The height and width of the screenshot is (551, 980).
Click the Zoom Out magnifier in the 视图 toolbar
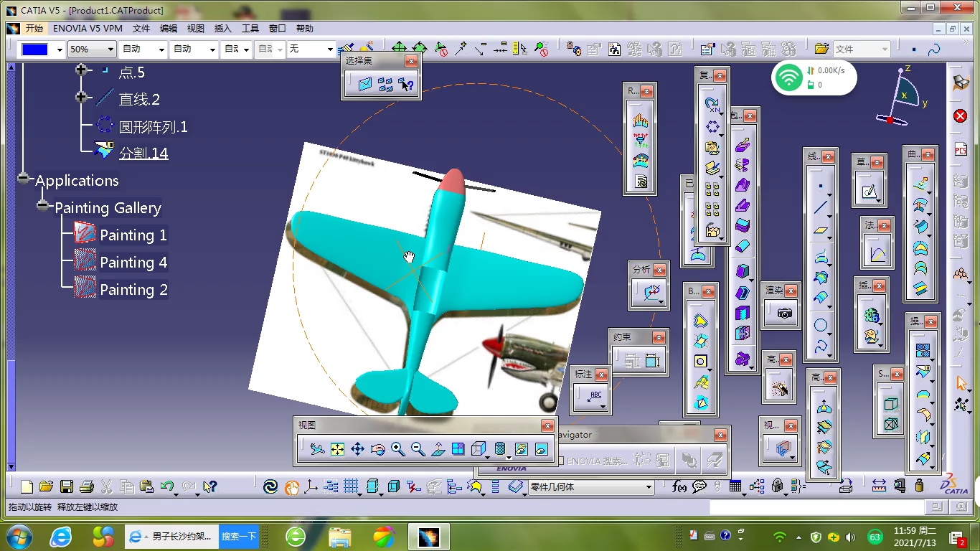pos(418,450)
